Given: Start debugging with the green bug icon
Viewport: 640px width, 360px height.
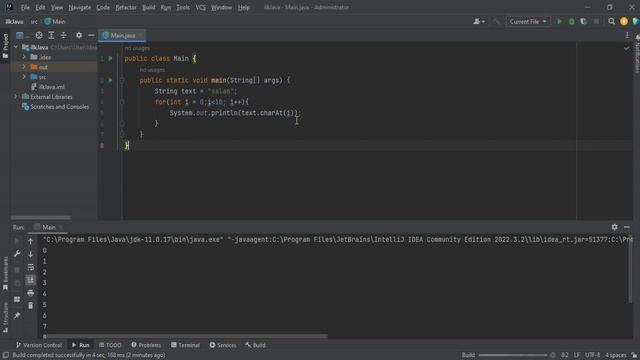Looking at the screenshot, I should (571, 22).
